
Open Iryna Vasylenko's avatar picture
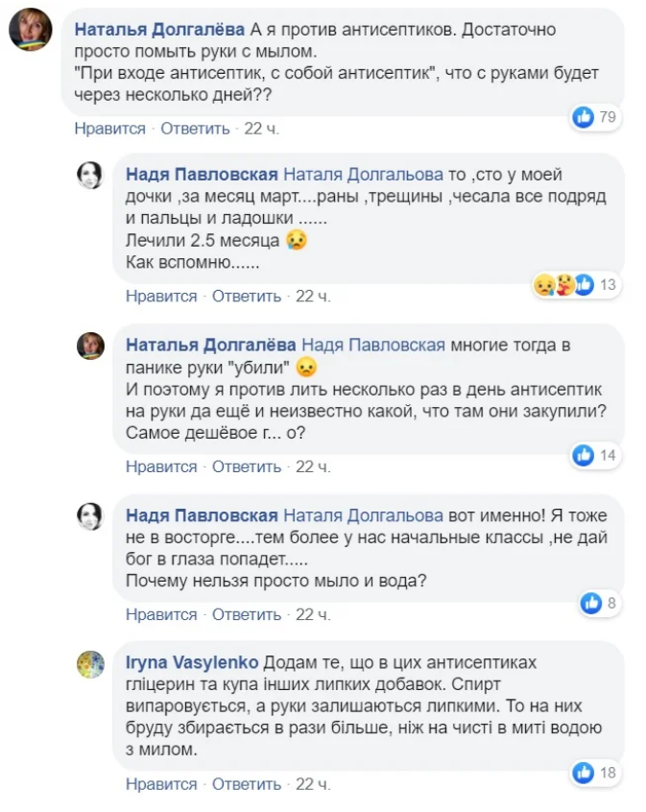pos(90,663)
